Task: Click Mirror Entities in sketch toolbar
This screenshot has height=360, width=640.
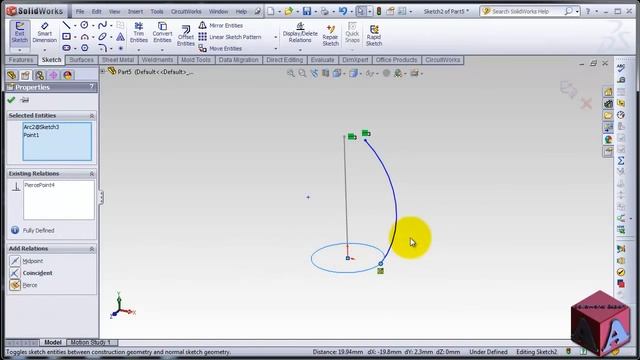Action: [221, 25]
